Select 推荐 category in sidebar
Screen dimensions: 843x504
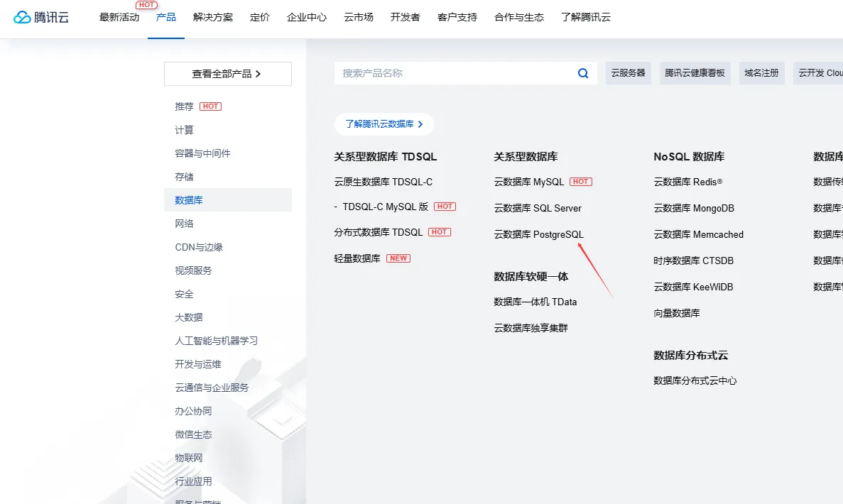tap(184, 106)
